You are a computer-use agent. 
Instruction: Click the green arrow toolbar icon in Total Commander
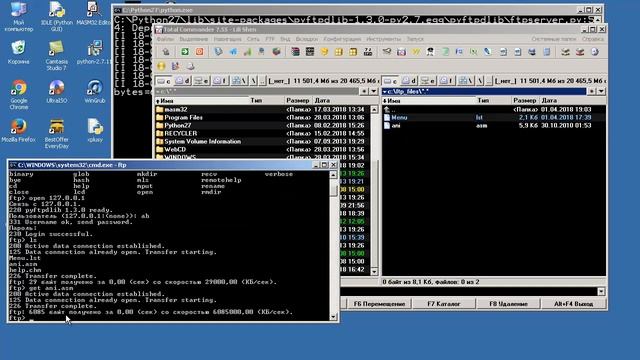tap(185, 52)
